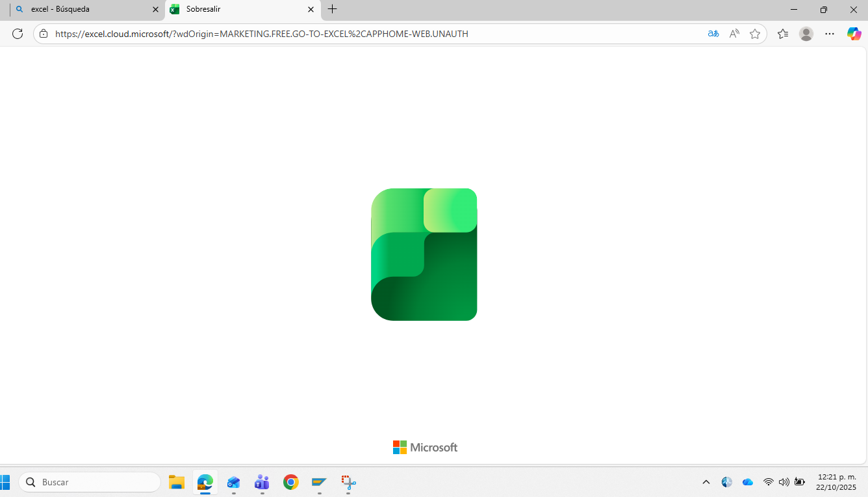Activate the Read Aloud icon
Viewport: 868px width, 497px height.
(734, 34)
